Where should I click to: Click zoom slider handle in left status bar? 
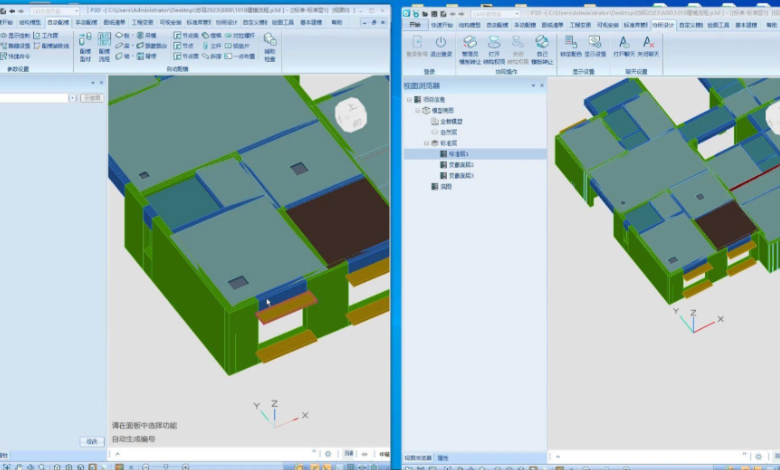[x=166, y=467]
